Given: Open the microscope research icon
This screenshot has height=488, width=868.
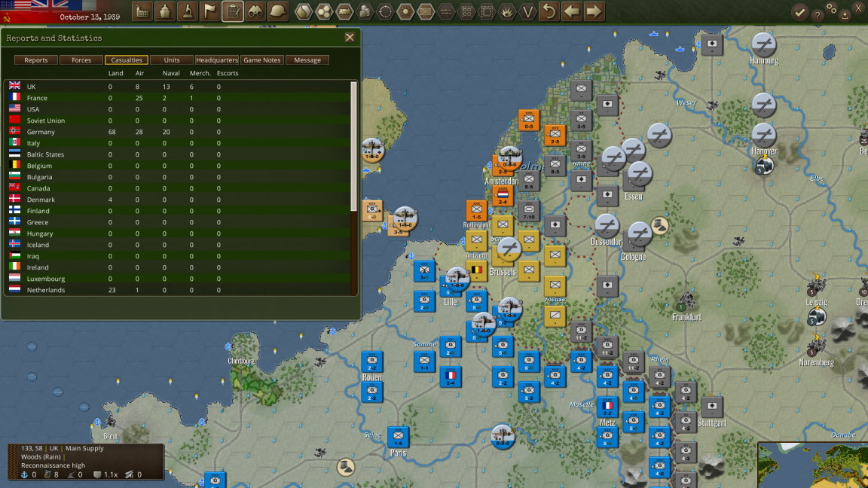Looking at the screenshot, I should pos(188,11).
